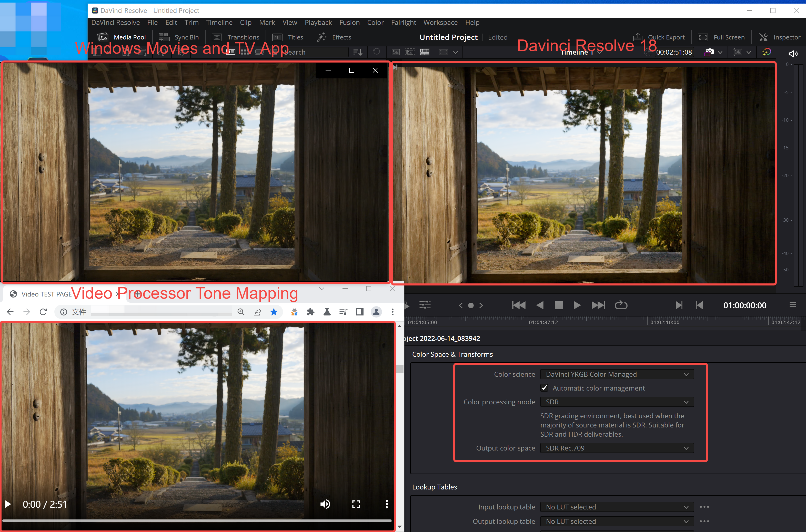Open the Input lookup table dropdown
Screen dimensions: 806x532
[617, 507]
